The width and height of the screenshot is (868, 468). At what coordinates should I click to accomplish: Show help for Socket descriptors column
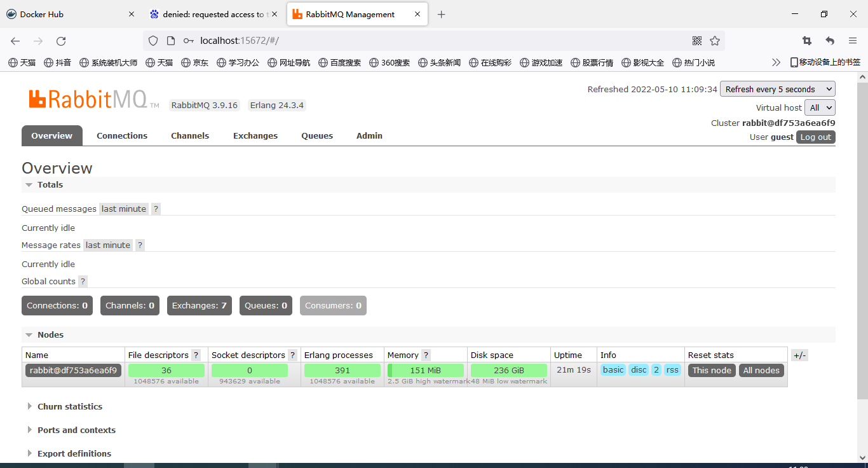pyautogui.click(x=292, y=355)
